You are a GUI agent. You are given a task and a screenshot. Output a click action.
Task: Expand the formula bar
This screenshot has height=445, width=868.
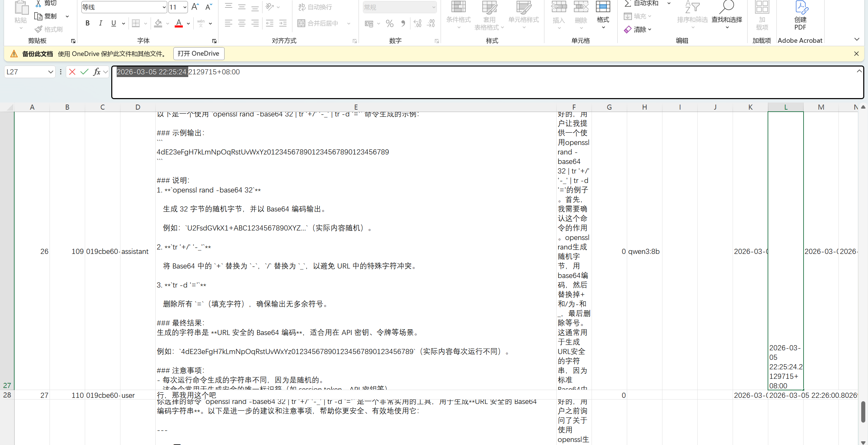click(x=859, y=71)
